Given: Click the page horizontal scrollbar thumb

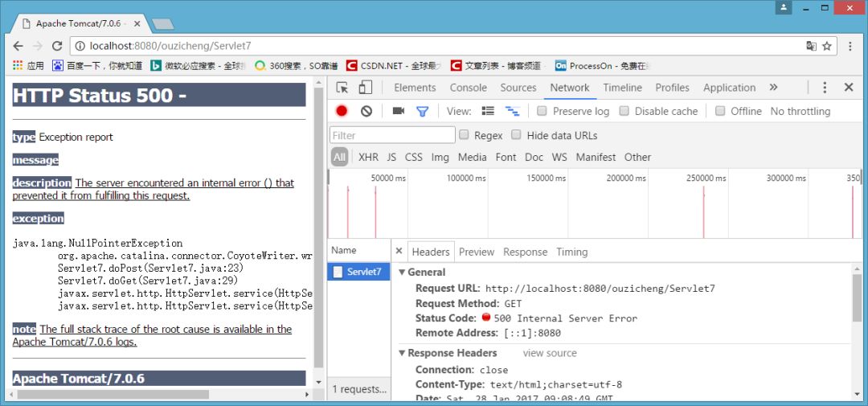Looking at the screenshot, I should point(113,395).
